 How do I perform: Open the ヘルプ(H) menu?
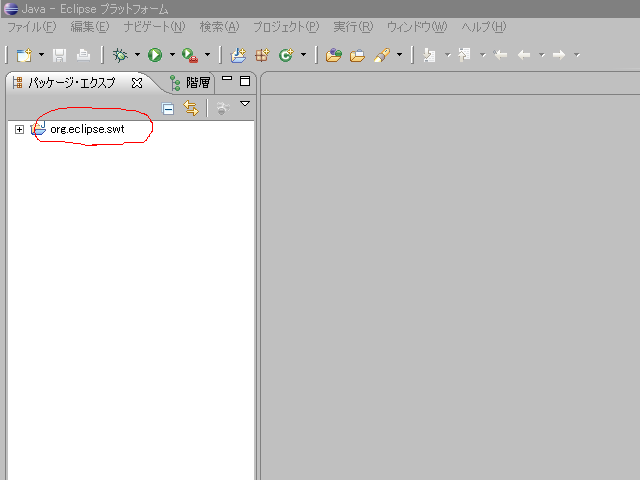(484, 27)
